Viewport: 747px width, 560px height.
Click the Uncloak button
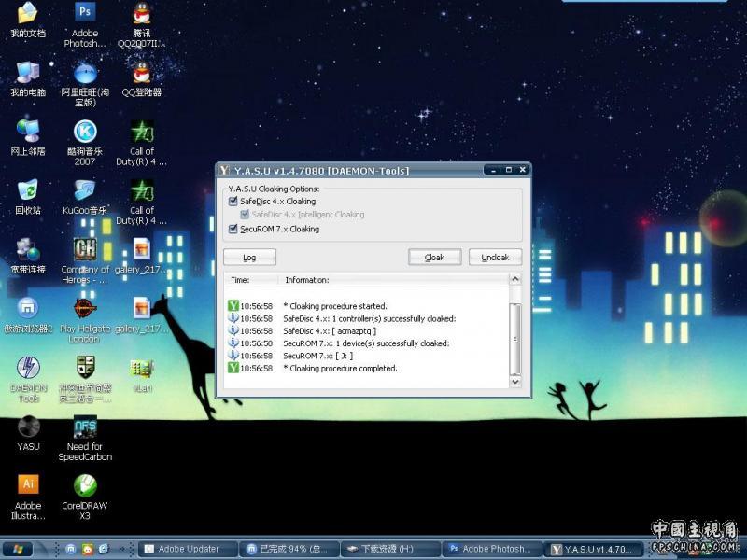[495, 258]
